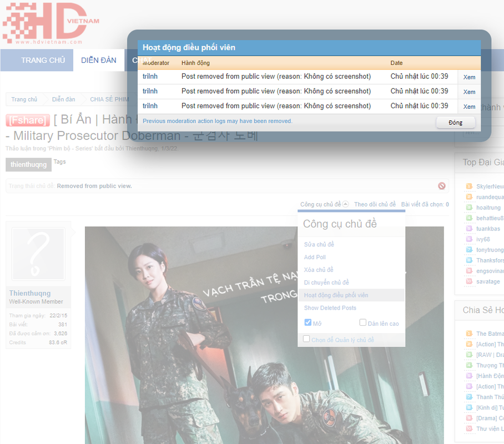Click rank icon beside behattieu
Screen dimensions: 504x444
point(469,218)
